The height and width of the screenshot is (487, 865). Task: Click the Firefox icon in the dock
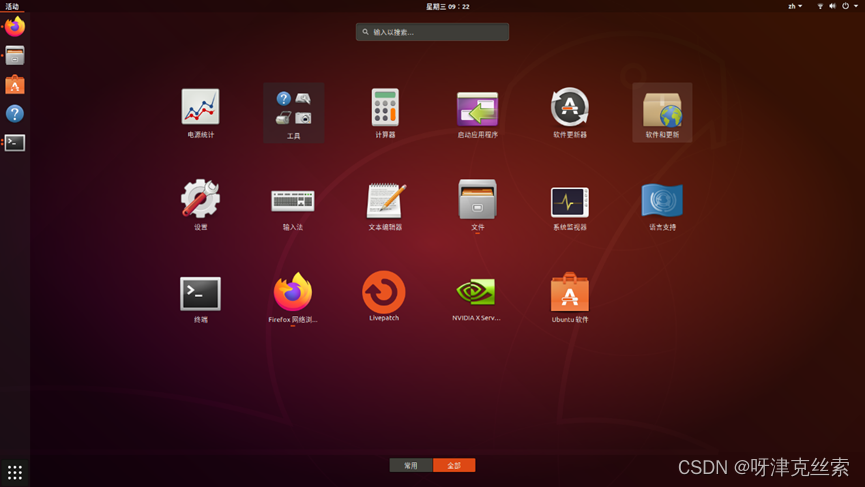[x=15, y=26]
